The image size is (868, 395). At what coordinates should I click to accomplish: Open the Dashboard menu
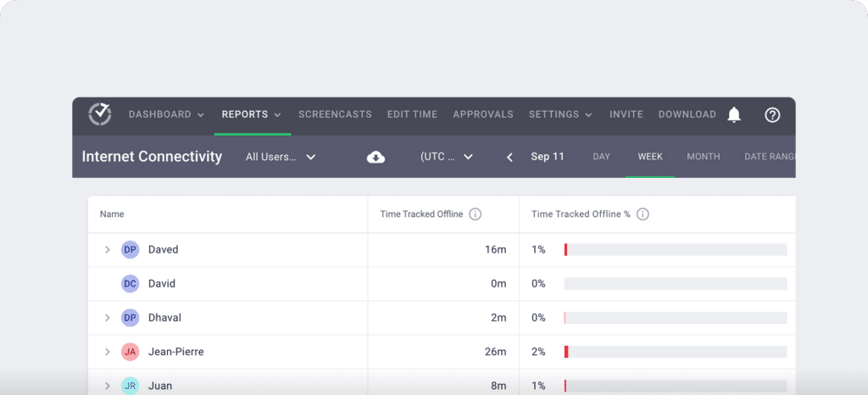(166, 114)
